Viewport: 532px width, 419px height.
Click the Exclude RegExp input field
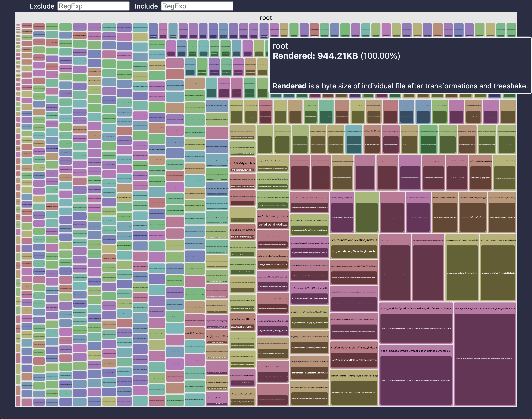93,6
